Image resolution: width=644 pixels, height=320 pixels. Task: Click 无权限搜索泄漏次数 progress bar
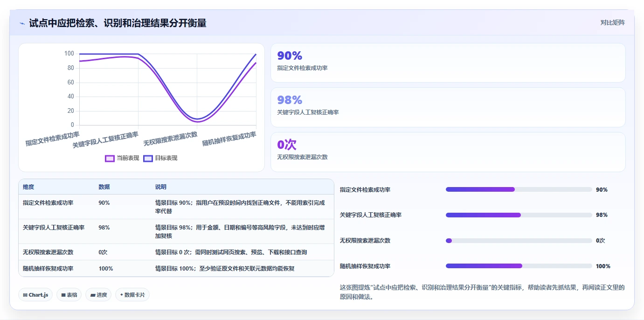519,241
